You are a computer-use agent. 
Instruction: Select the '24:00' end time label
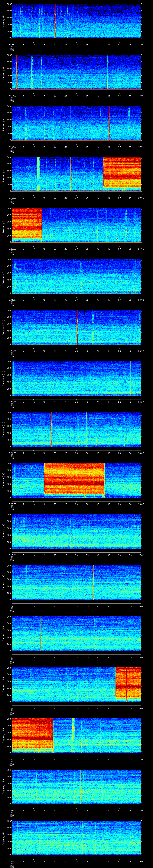point(141,402)
